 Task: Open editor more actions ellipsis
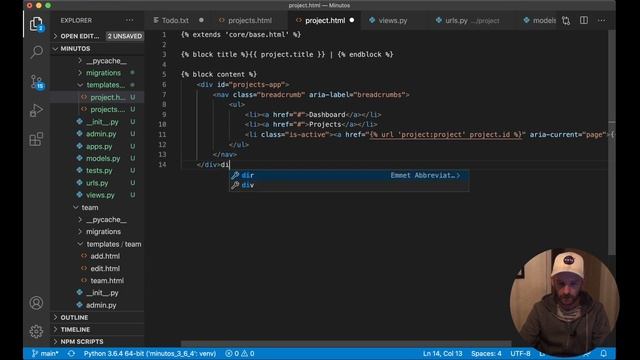[602, 20]
